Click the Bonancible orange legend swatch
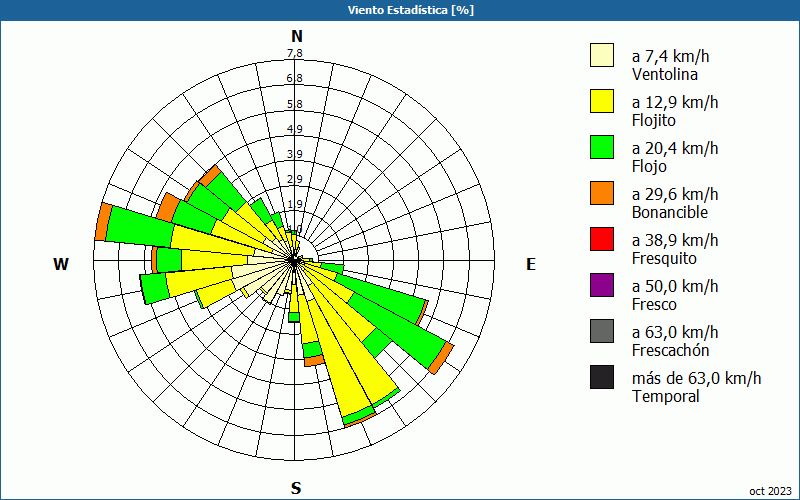The height and width of the screenshot is (500, 800). pyautogui.click(x=602, y=193)
